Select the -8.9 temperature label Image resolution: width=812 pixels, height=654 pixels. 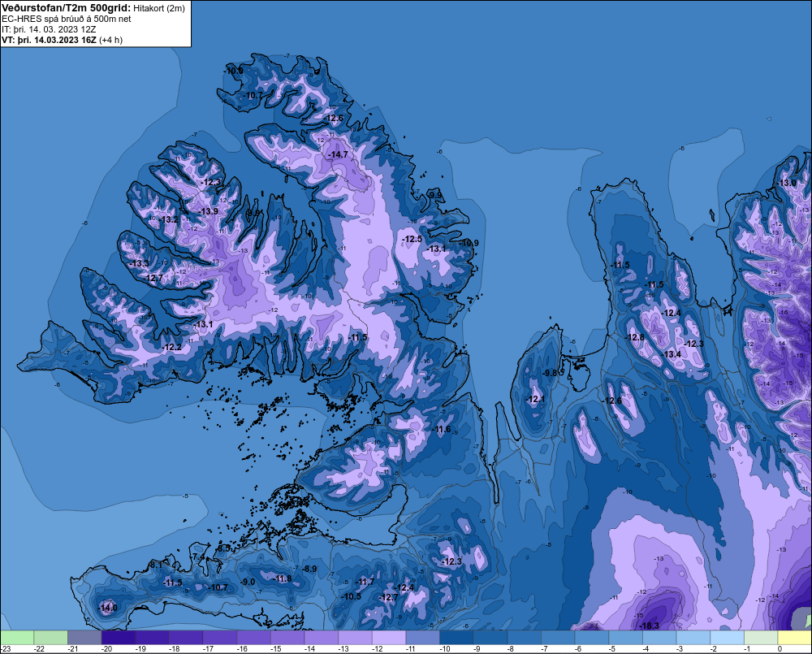[x=309, y=569]
